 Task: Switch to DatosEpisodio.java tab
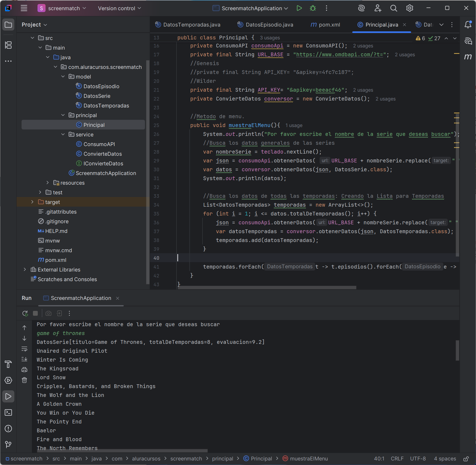(x=265, y=25)
